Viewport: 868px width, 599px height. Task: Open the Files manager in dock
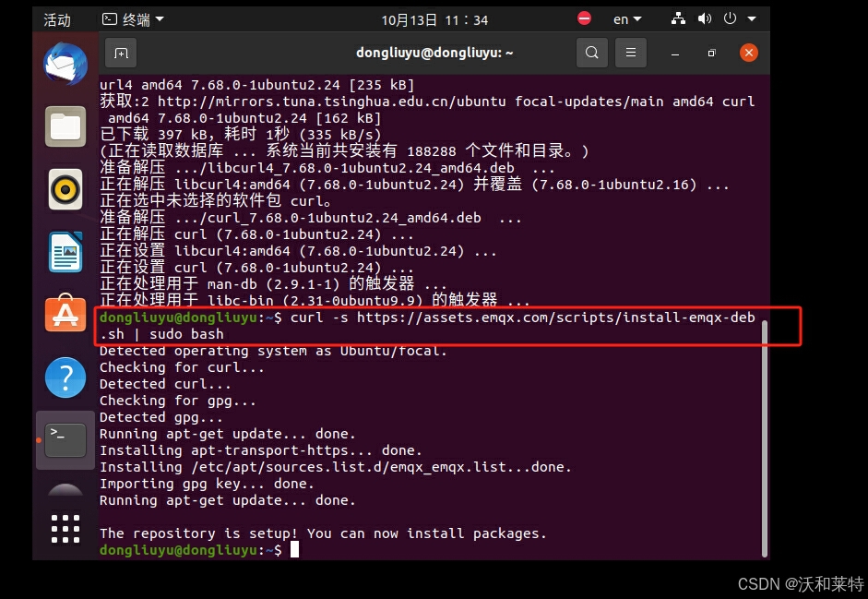coord(65,126)
